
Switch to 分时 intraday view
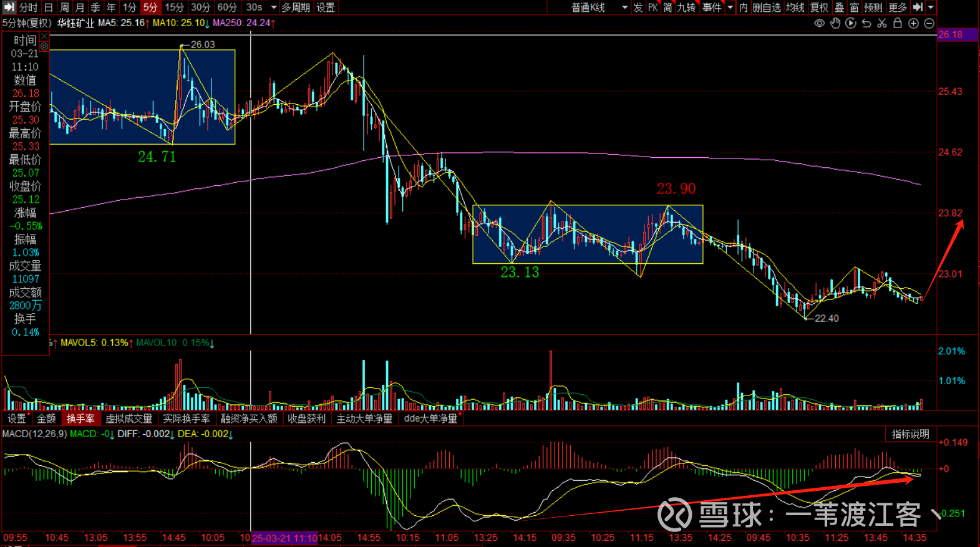[29, 7]
